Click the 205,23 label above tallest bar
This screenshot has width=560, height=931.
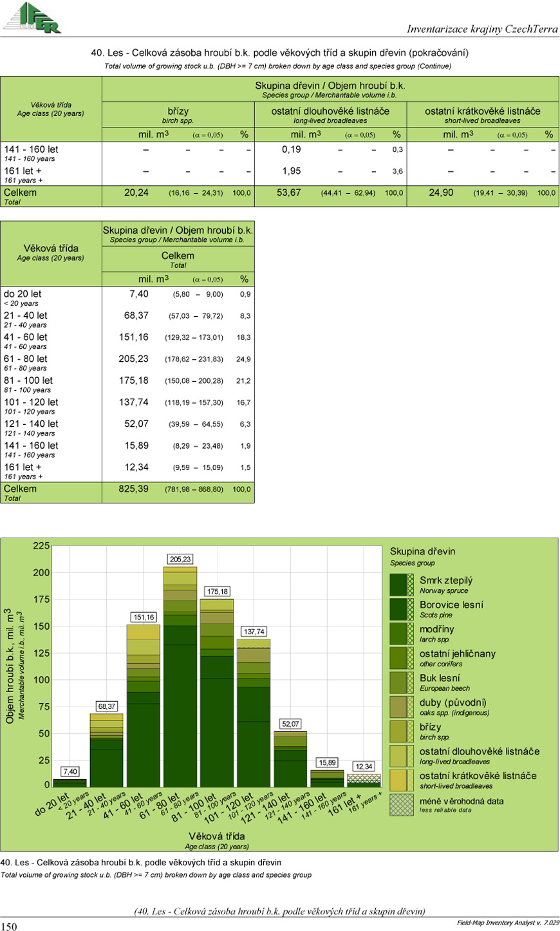point(180,560)
